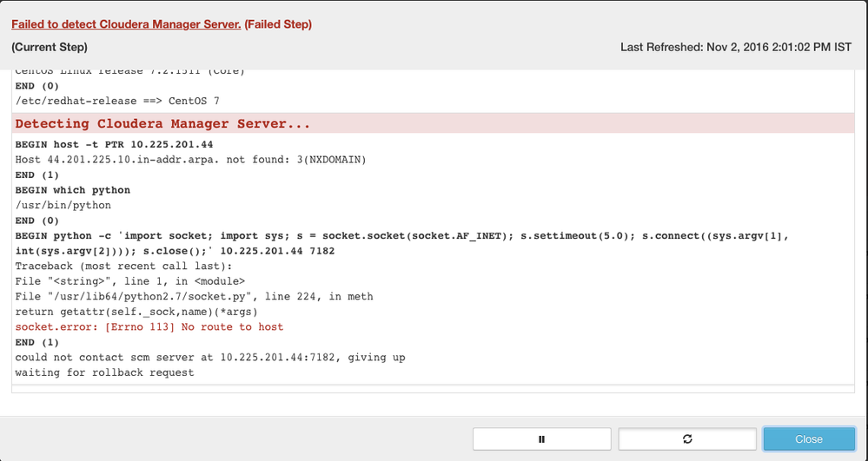Click the red 'No route to host' error

[x=149, y=326]
